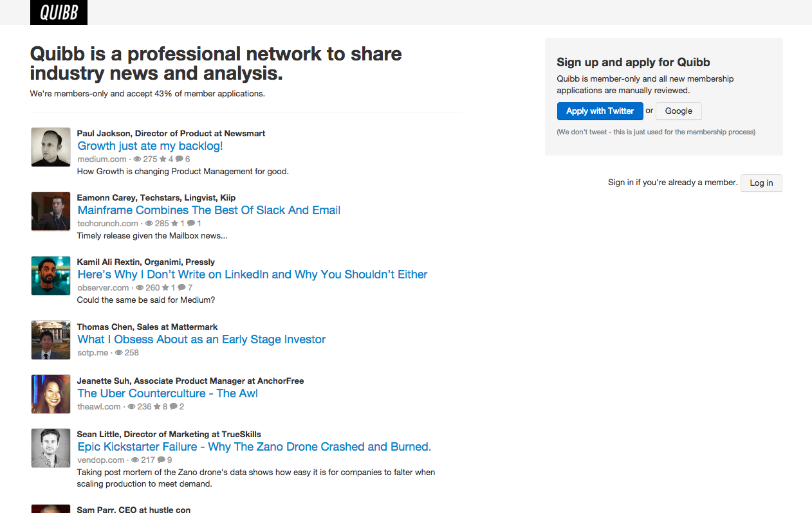This screenshot has width=812, height=513.
Task: Apply with Twitter button
Action: [x=600, y=111]
